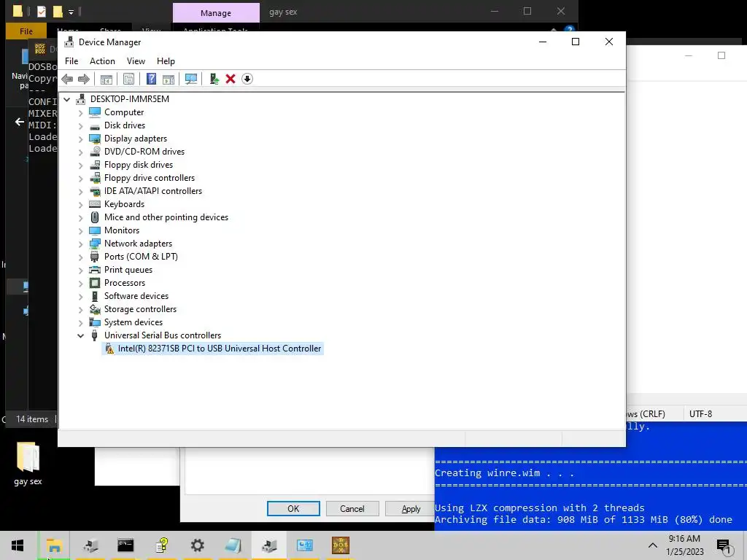The image size is (747, 560).
Task: Open Properties via the toolbar icon
Action: pos(128,79)
